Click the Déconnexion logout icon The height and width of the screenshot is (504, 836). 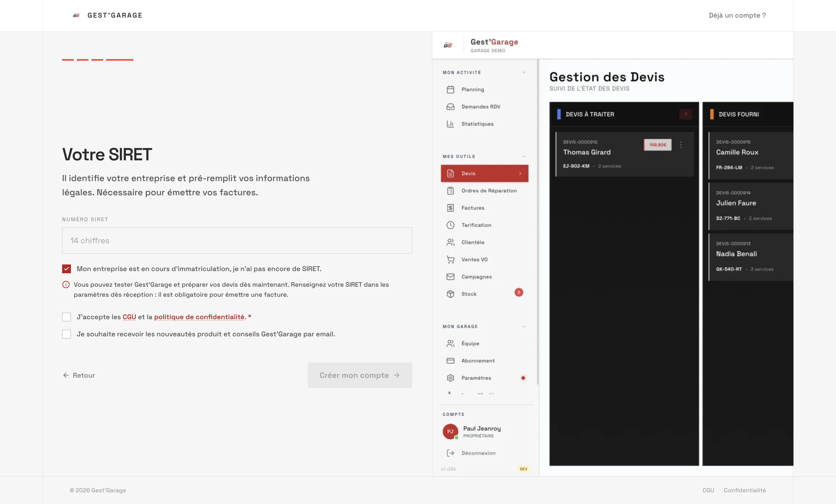click(x=450, y=453)
